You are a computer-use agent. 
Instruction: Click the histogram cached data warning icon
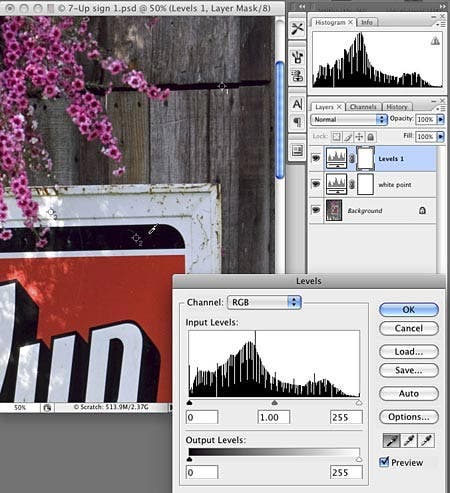(435, 41)
